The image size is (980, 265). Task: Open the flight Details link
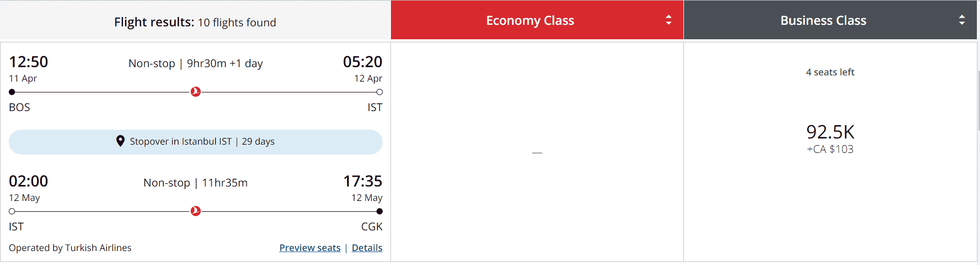[367, 248]
